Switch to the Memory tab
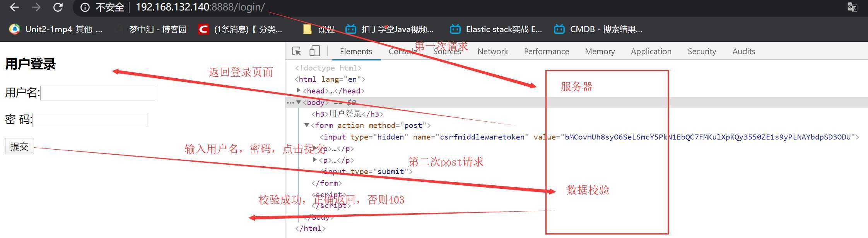The image size is (868, 238). point(600,51)
